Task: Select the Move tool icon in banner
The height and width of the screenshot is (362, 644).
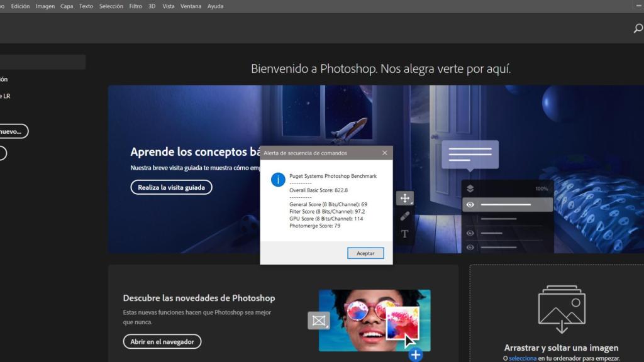Action: 404,199
